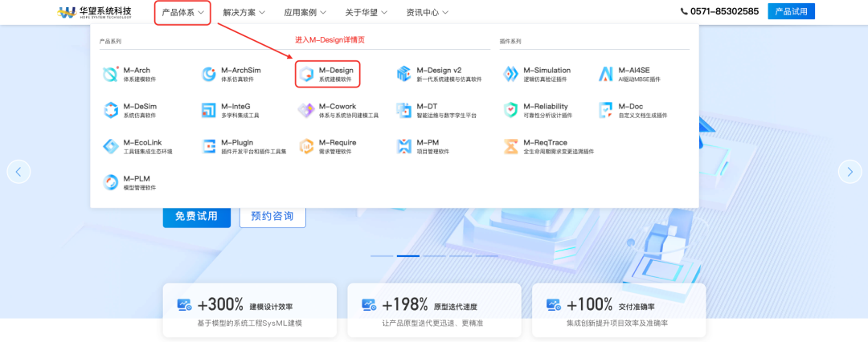Open M-Design v2 新一代系统建模与仿真软件 link
Image resolution: width=868 pixels, height=342 pixels.
[x=439, y=74]
